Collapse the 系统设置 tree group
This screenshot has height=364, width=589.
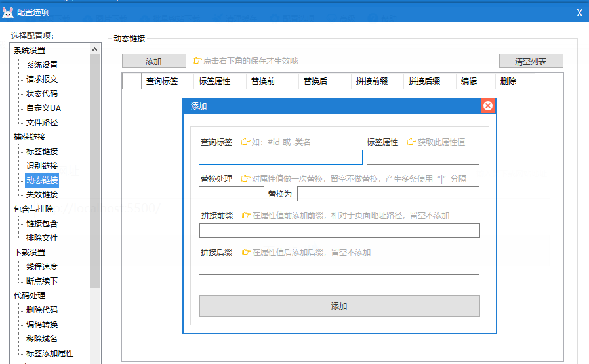(x=30, y=51)
